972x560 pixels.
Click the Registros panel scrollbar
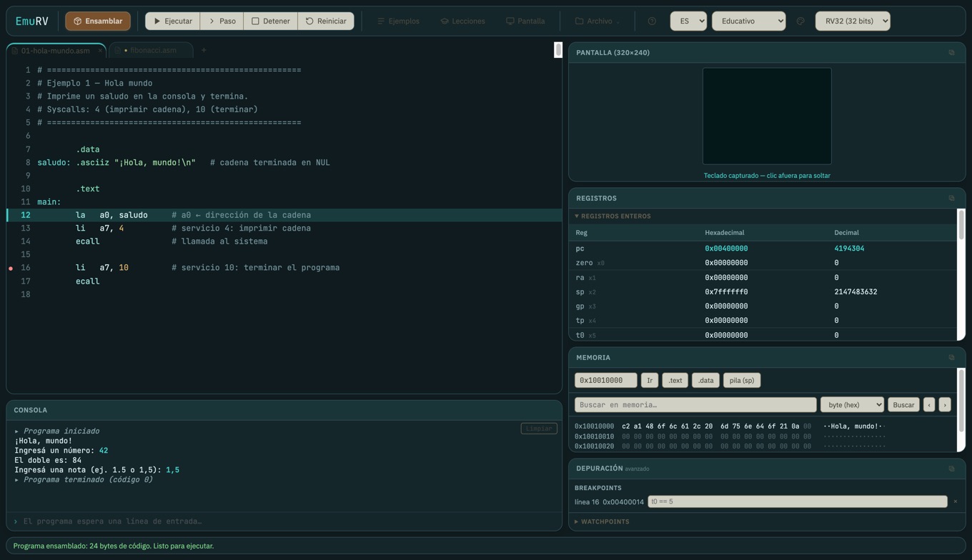(x=961, y=226)
